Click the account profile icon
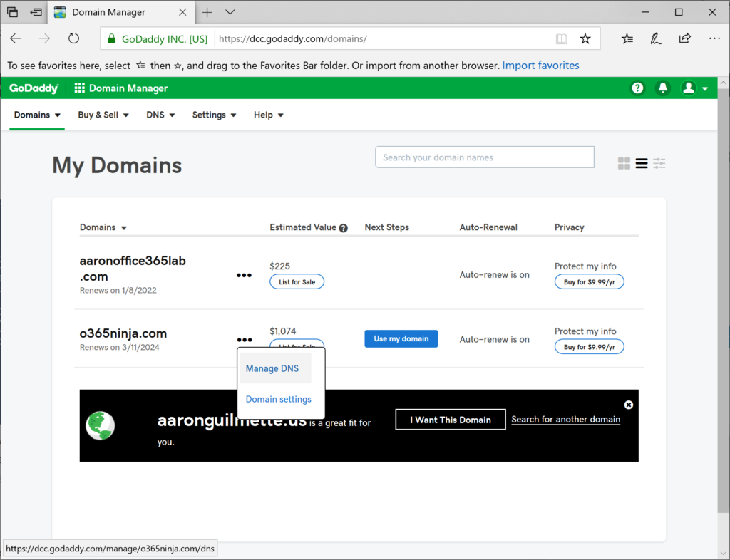730x560 pixels. pyautogui.click(x=688, y=88)
